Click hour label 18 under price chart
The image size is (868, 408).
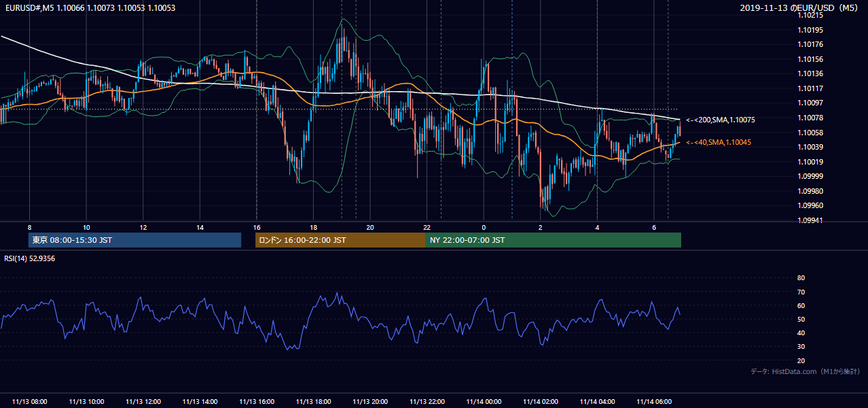(313, 227)
